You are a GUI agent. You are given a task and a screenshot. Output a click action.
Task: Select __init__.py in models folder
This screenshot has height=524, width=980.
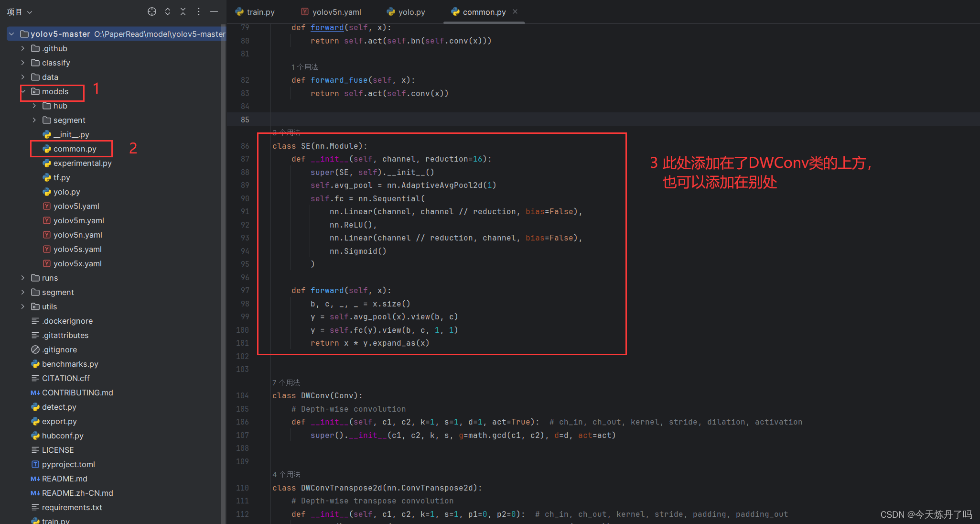tap(66, 134)
